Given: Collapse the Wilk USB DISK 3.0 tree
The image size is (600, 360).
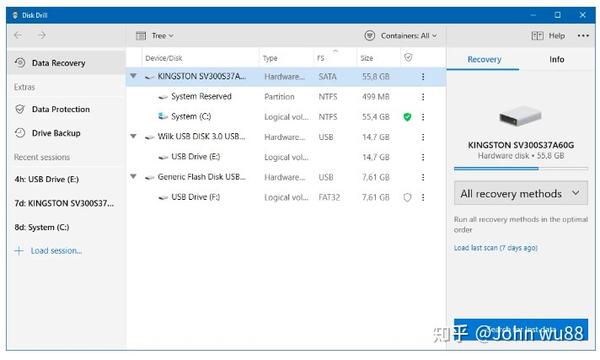Looking at the screenshot, I should (x=133, y=136).
